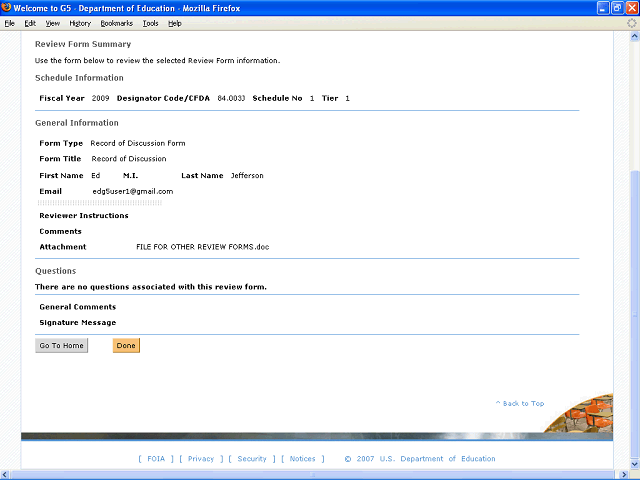Click the '2007 U.S. Department of Education' text
The height and width of the screenshot is (480, 640).
tap(426, 459)
